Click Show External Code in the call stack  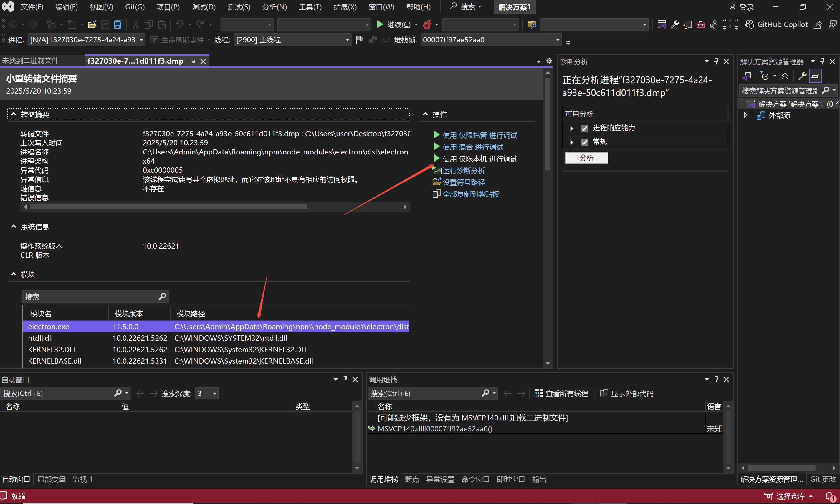point(627,393)
